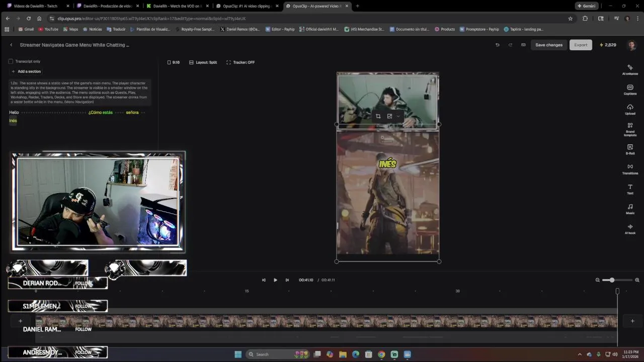Open the Captions panel

click(630, 89)
